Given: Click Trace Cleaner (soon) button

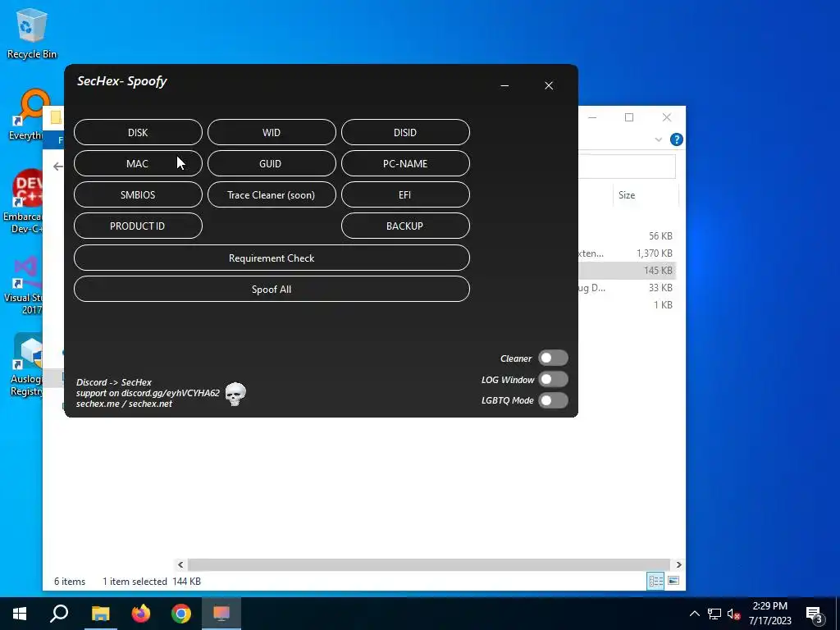Looking at the screenshot, I should click(x=272, y=194).
